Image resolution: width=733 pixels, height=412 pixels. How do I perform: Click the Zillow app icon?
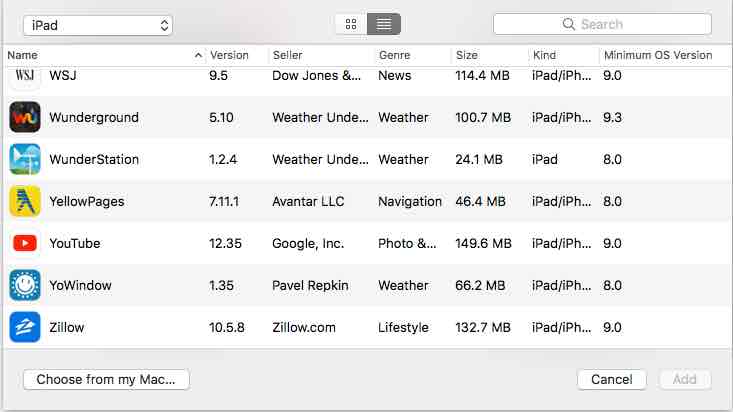[25, 327]
